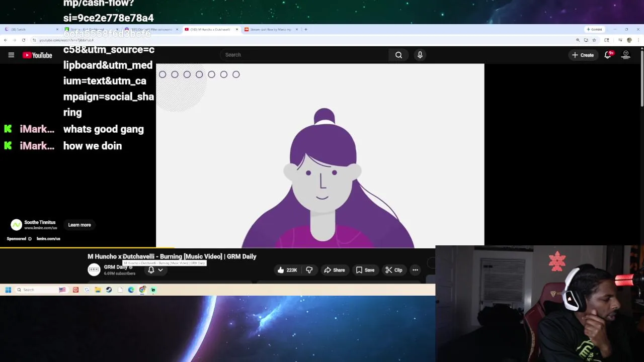Open GRM Daily channel avatar
This screenshot has height=362, width=644.
click(94, 270)
